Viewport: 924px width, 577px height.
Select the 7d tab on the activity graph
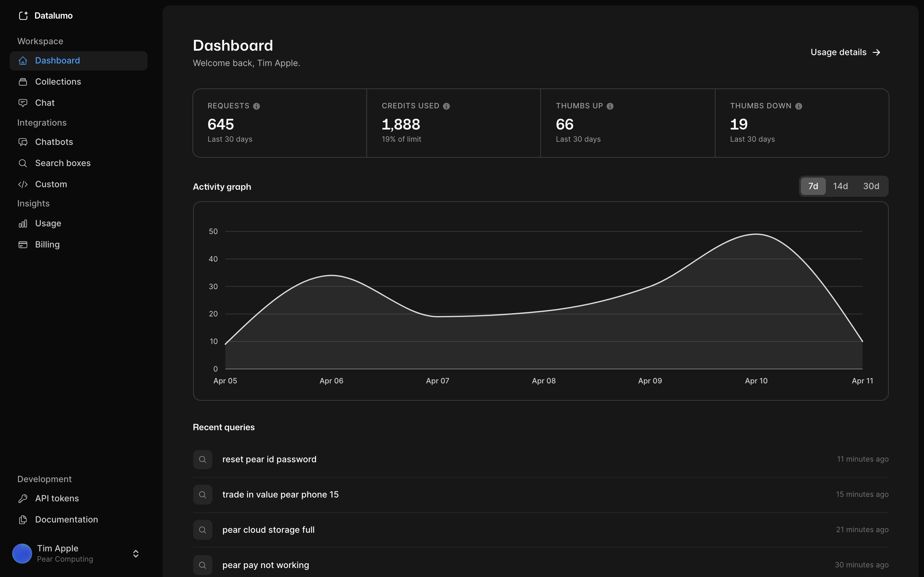[x=813, y=186]
